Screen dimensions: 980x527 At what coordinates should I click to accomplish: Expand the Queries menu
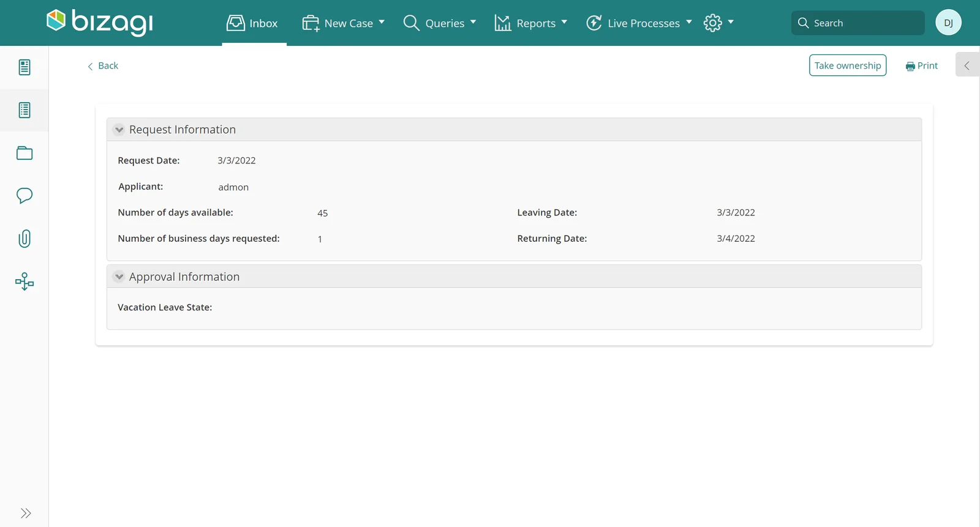pos(440,23)
